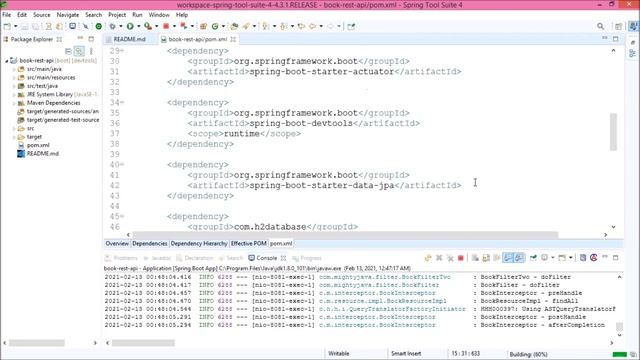The image size is (640, 360).
Task: Collapse the book-rest-api project node
Action: [7, 61]
